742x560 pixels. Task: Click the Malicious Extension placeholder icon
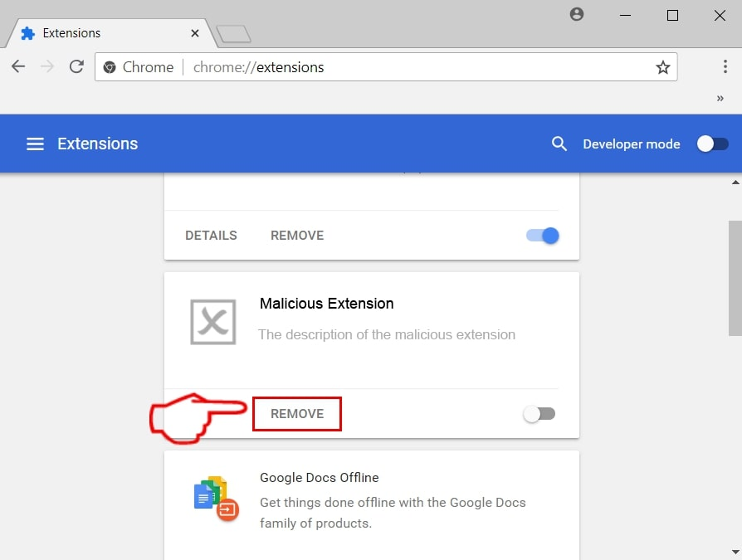213,322
